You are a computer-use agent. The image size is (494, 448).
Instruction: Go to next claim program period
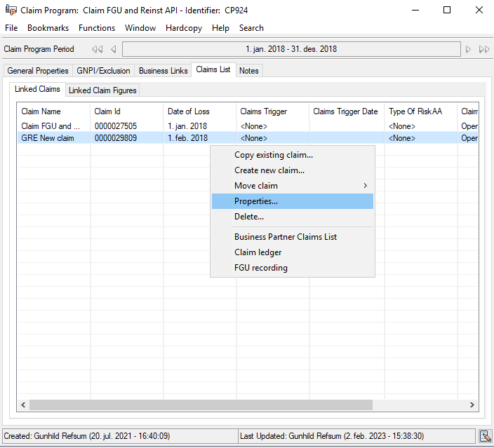click(468, 50)
